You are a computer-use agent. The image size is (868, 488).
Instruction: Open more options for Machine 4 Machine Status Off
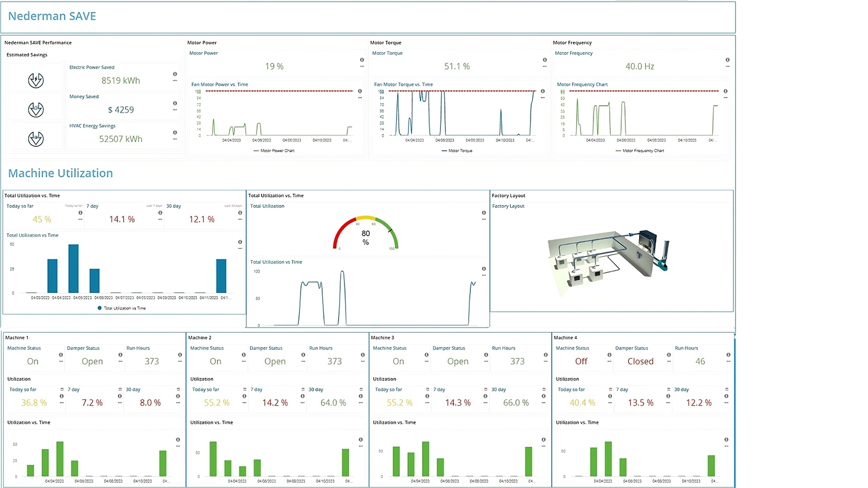[x=609, y=362]
